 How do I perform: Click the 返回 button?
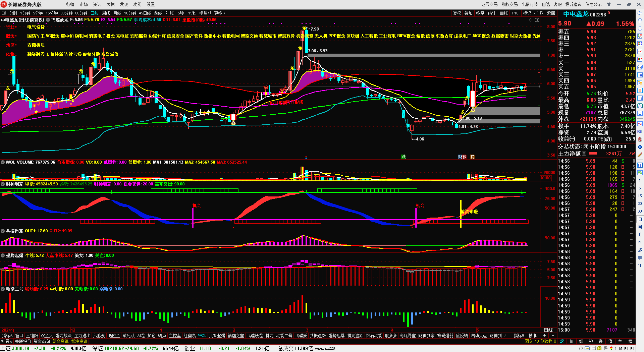point(551,13)
